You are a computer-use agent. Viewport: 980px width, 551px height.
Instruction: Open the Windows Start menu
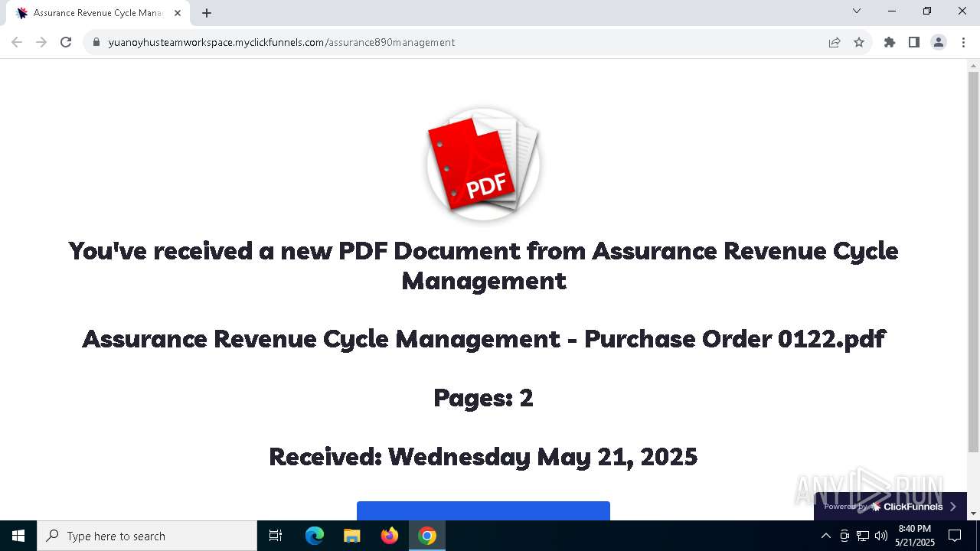pyautogui.click(x=18, y=536)
